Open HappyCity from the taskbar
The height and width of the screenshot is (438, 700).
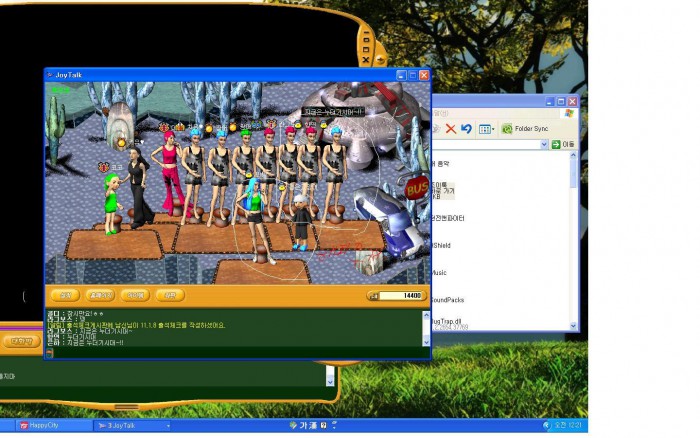pyautogui.click(x=44, y=426)
